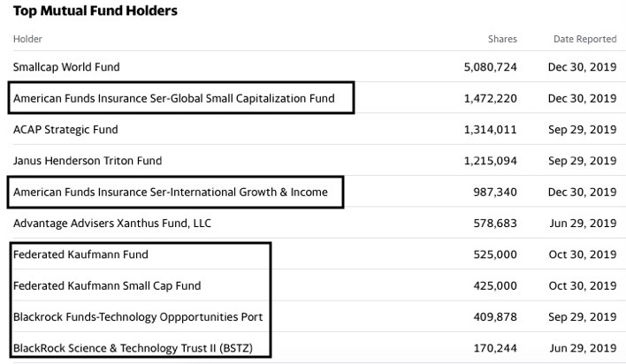This screenshot has height=364, width=626.
Task: Open Blackrock Funds-Technology Oppportunities Port
Action: tap(138, 316)
